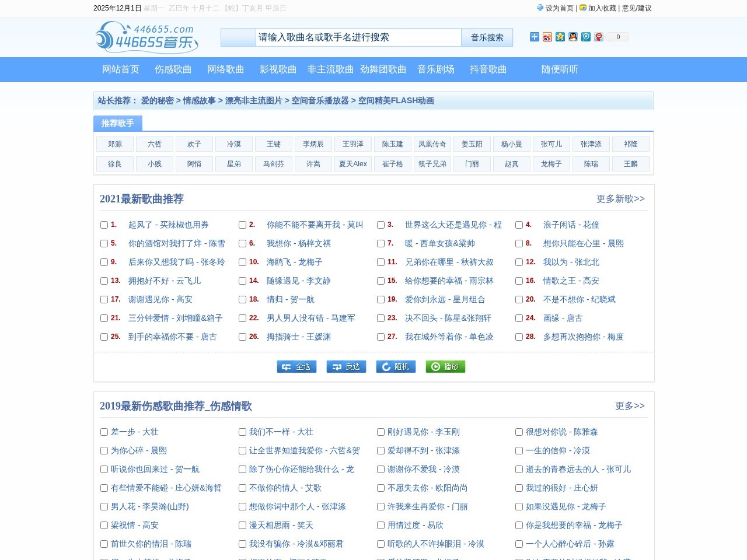
Task: Switch to the 伤感歌曲 section
Action: click(173, 69)
